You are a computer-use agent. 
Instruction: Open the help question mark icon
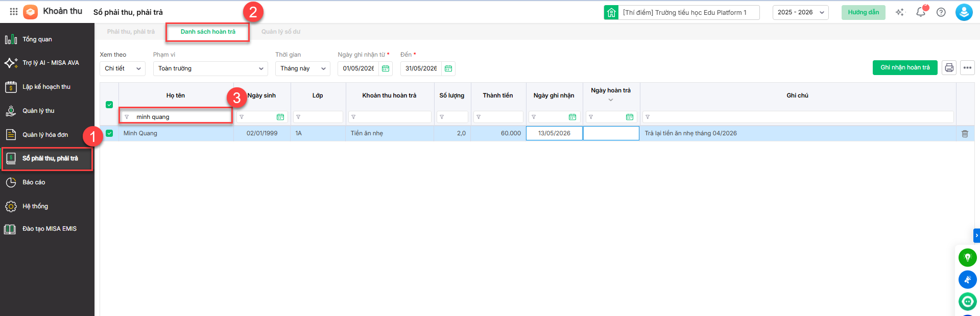coord(941,12)
